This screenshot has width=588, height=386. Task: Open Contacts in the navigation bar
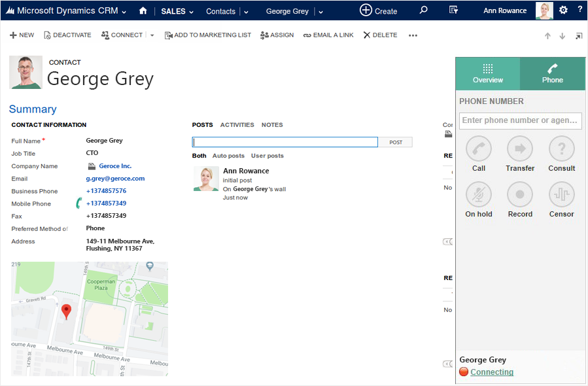point(220,11)
